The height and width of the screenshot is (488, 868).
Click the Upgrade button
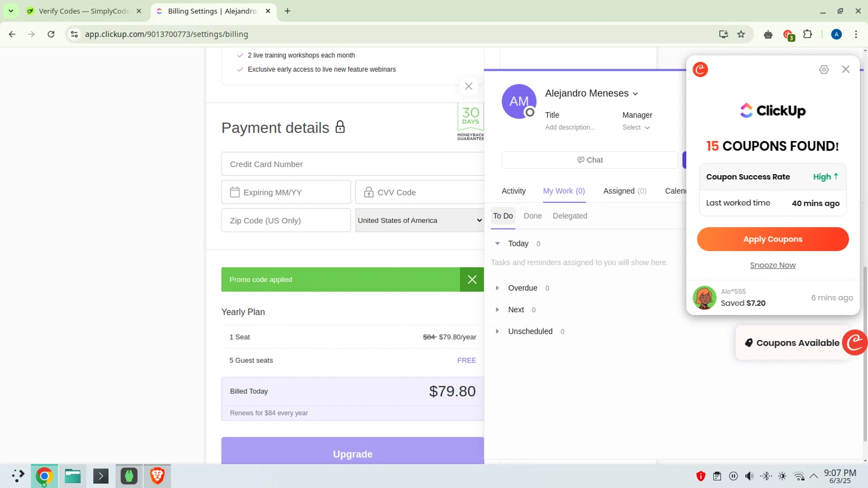tap(352, 451)
